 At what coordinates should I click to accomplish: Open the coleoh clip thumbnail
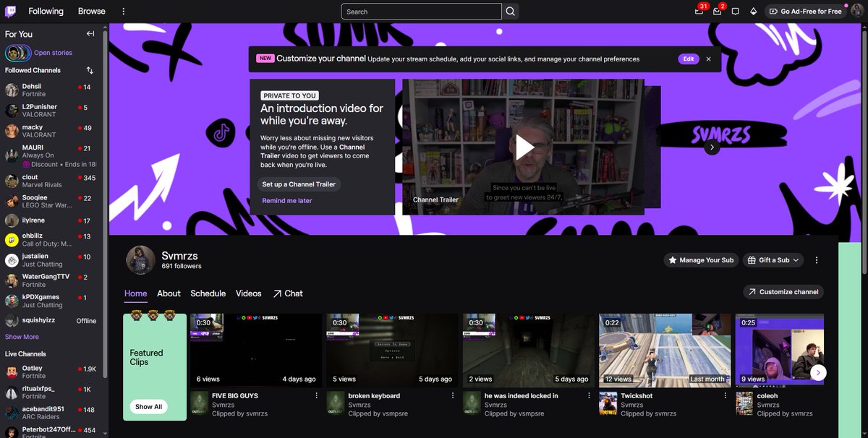point(781,351)
